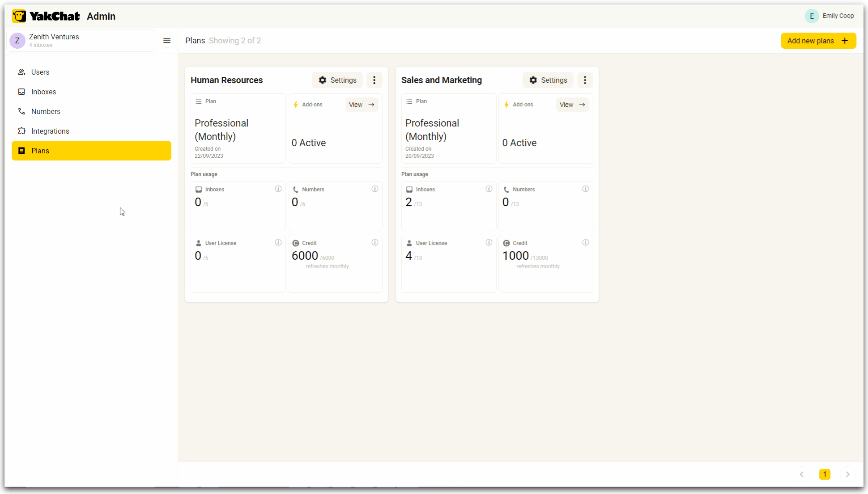
Task: Open the Numbers section in the sidebar
Action: [46, 111]
